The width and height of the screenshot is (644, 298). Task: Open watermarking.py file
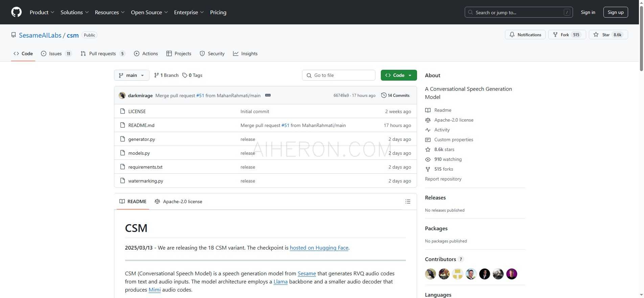click(x=146, y=181)
